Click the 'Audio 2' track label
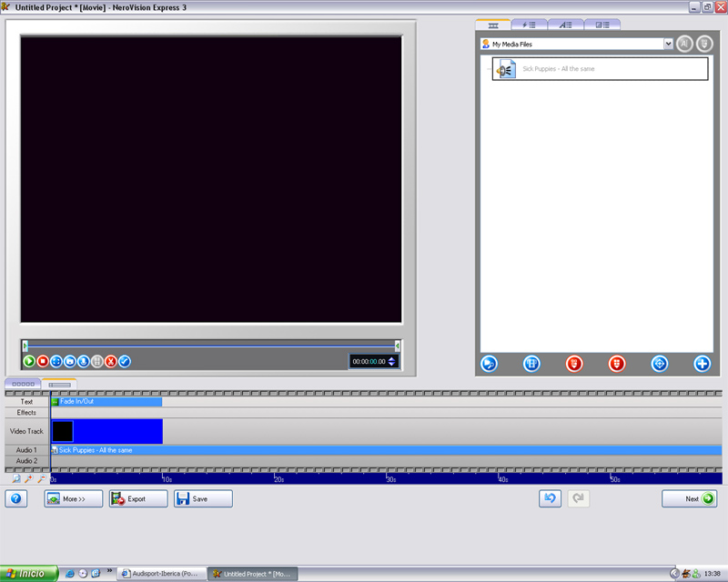This screenshot has width=728, height=582. point(26,461)
